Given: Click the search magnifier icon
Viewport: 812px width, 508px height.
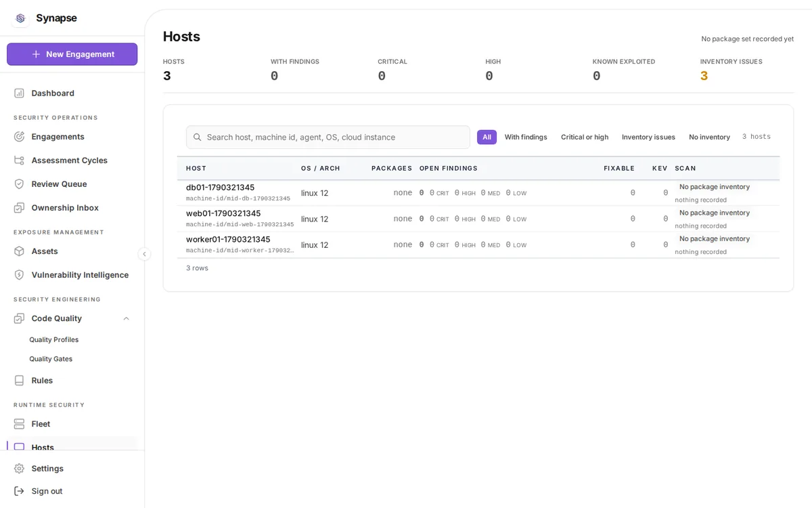Looking at the screenshot, I should (198, 137).
